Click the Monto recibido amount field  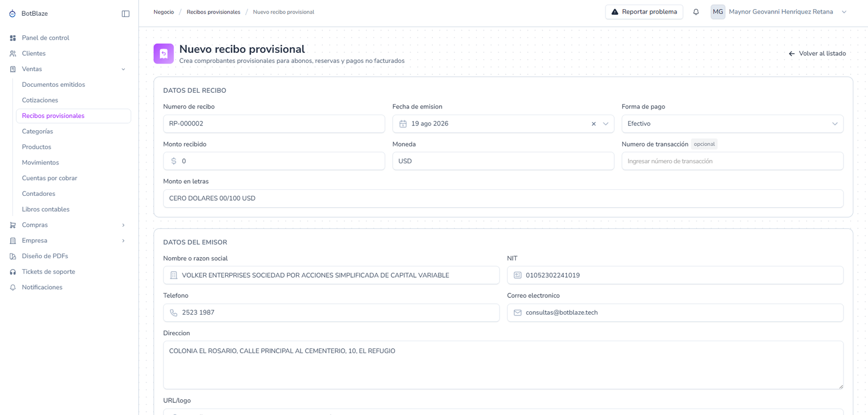click(274, 161)
